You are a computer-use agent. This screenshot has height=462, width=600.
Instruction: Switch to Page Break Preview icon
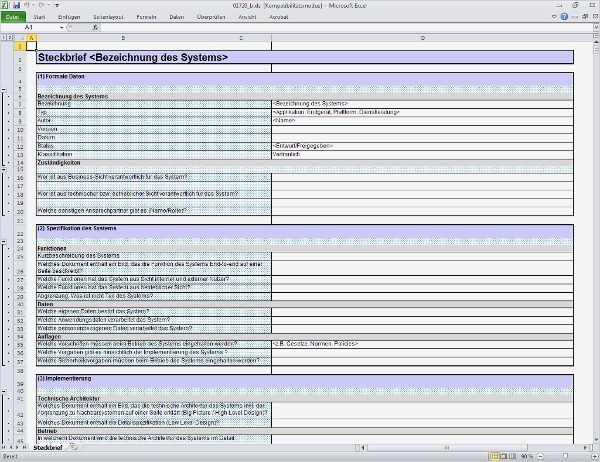(513, 456)
